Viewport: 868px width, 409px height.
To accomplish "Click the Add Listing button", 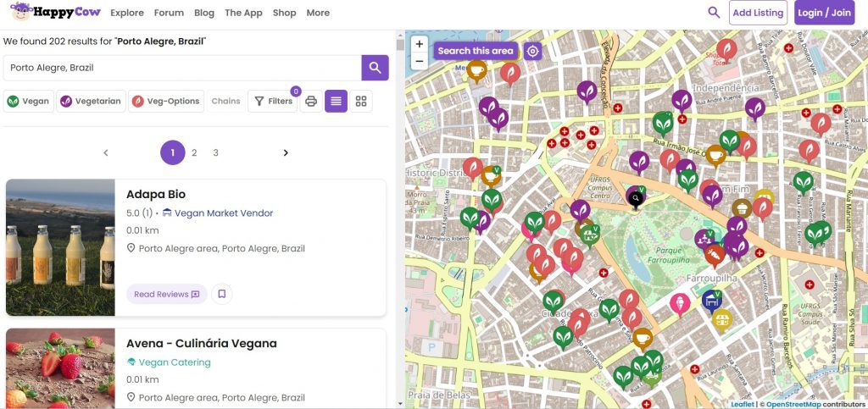I will pyautogui.click(x=758, y=13).
